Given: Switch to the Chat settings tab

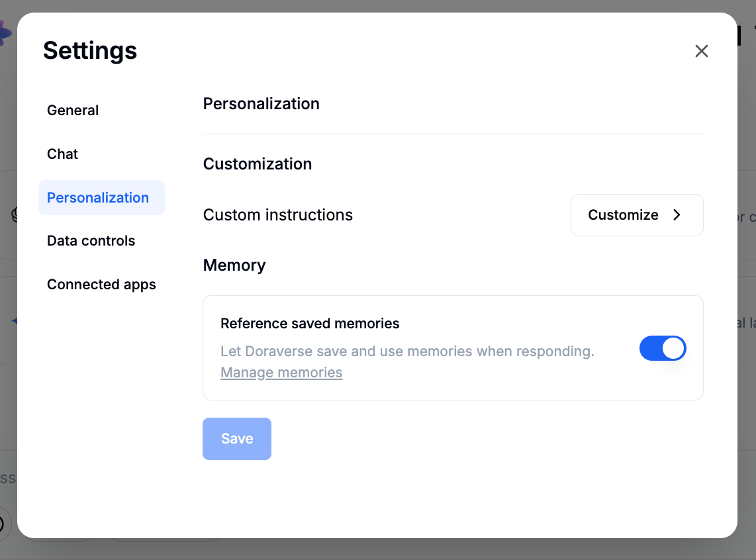Looking at the screenshot, I should (63, 154).
